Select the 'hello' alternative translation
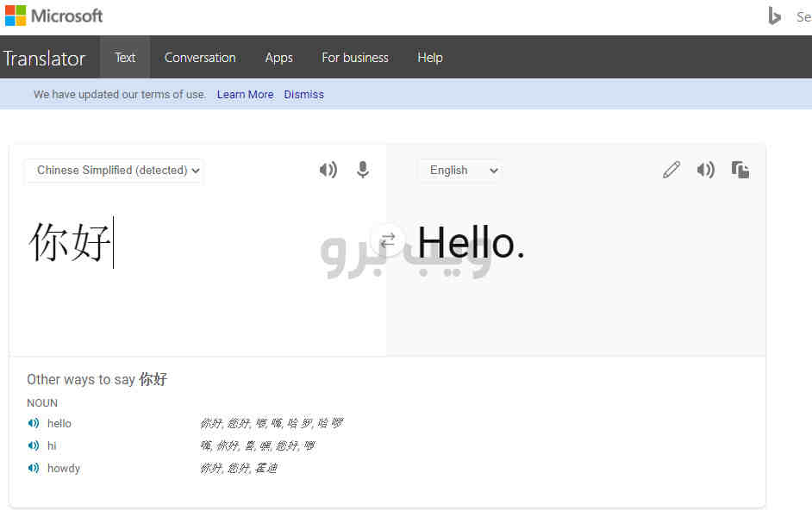812x517 pixels. [59, 423]
